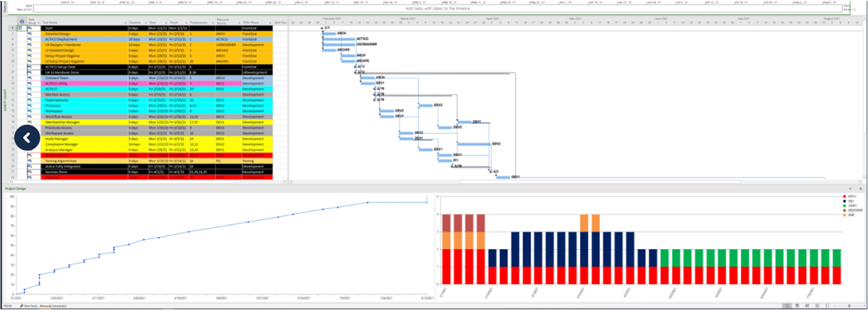Viewport: 868px width, 310px height.
Task: Click the 2/1 milestone diamond in the Gantt chart
Action: coord(322,28)
